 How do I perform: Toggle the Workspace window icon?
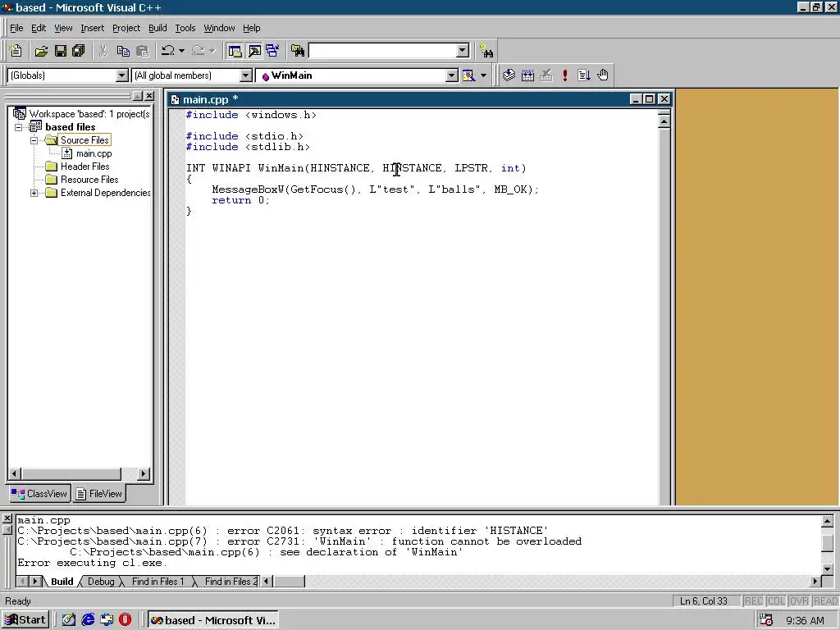click(235, 51)
